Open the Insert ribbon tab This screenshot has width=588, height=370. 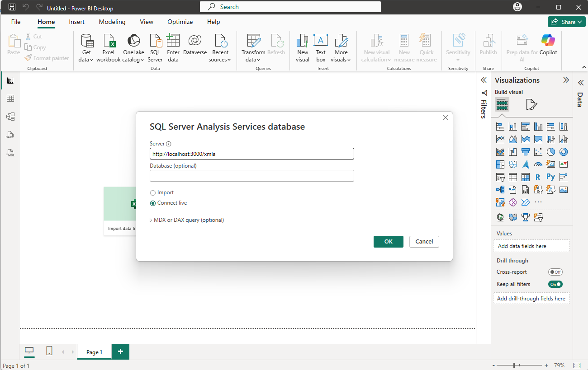click(77, 22)
